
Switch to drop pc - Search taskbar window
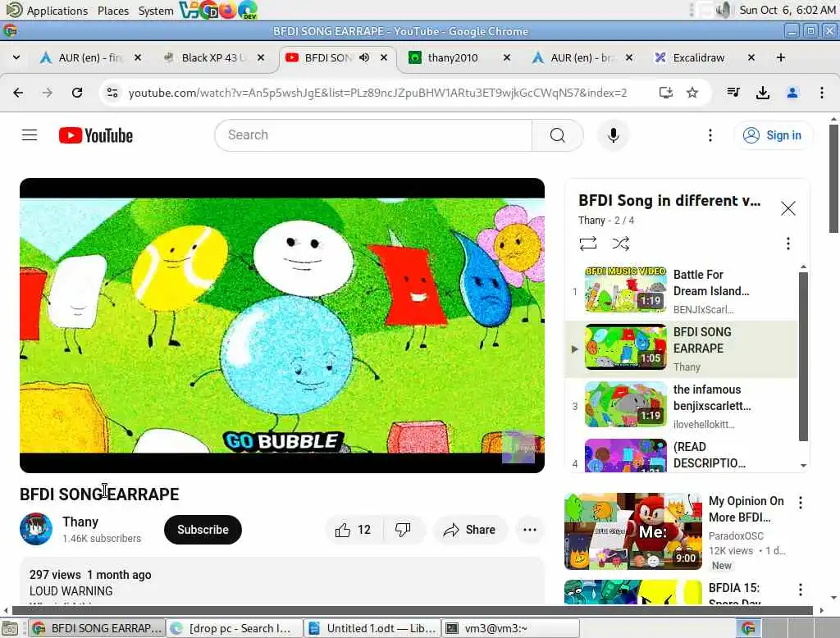coord(235,628)
